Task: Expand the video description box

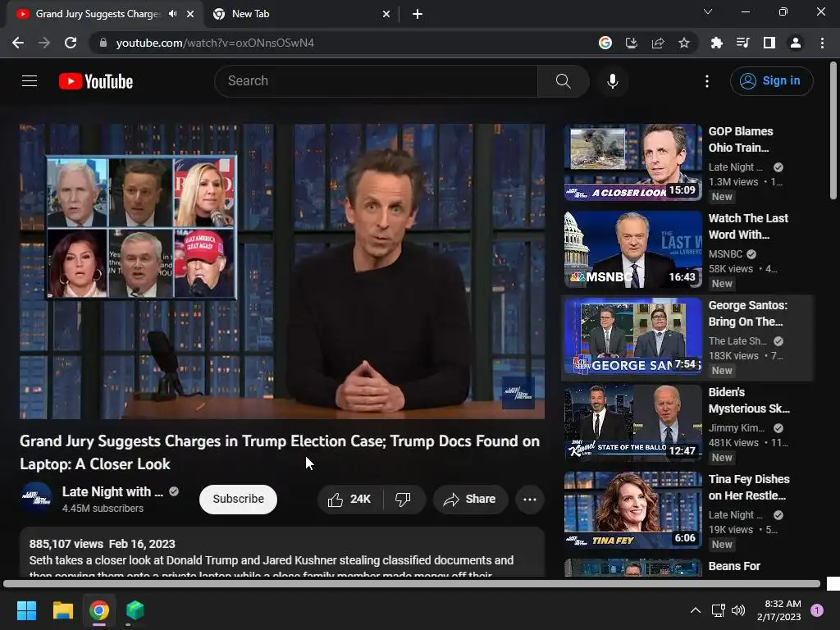Action: [x=282, y=552]
